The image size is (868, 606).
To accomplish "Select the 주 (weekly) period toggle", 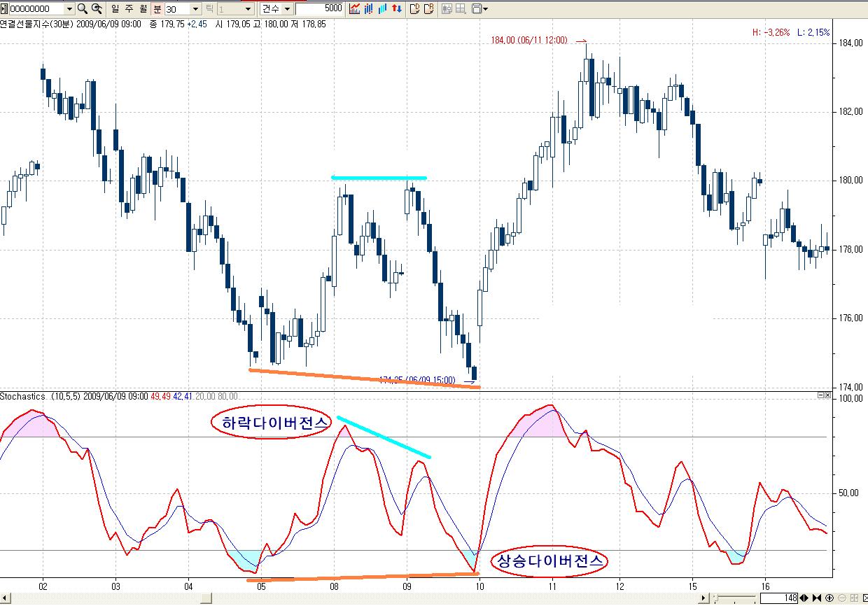I will point(129,8).
